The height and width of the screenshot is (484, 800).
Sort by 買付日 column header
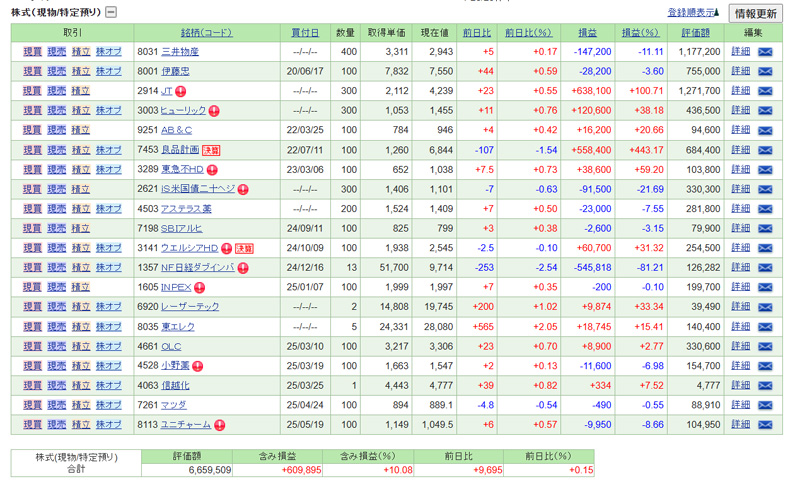[305, 33]
